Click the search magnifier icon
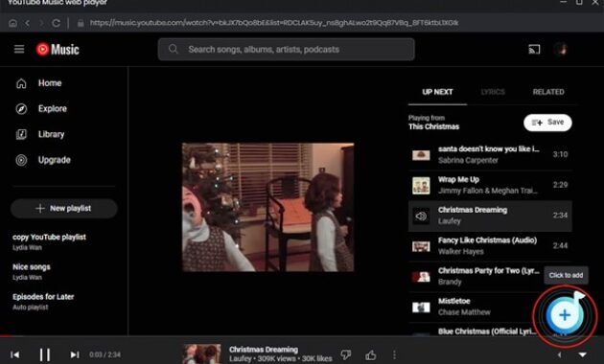Screen dimensions: 604x364 (x=174, y=49)
